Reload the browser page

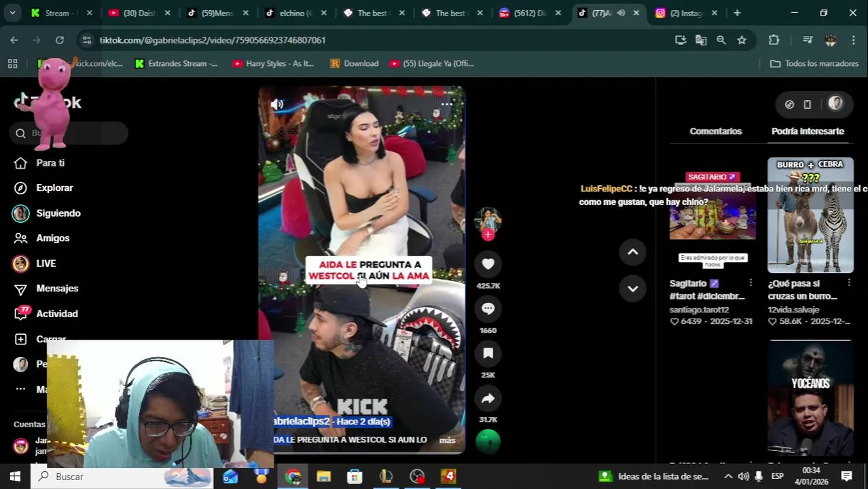pyautogui.click(x=60, y=40)
